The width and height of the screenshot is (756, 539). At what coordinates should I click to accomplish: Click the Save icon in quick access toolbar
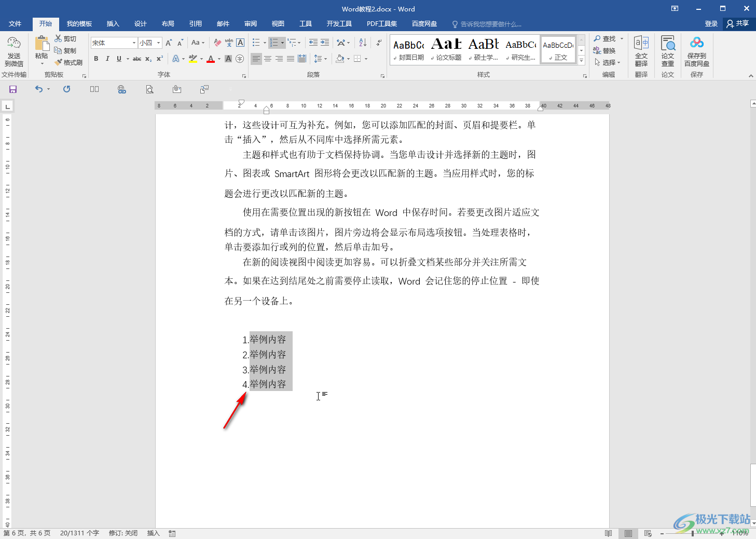13,89
